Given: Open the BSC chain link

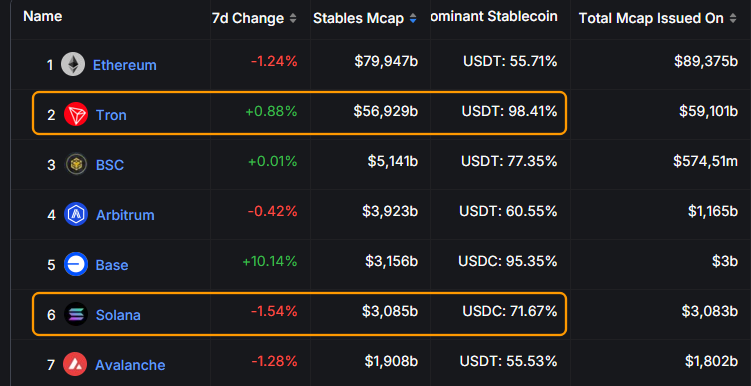Looking at the screenshot, I should click(x=110, y=165).
